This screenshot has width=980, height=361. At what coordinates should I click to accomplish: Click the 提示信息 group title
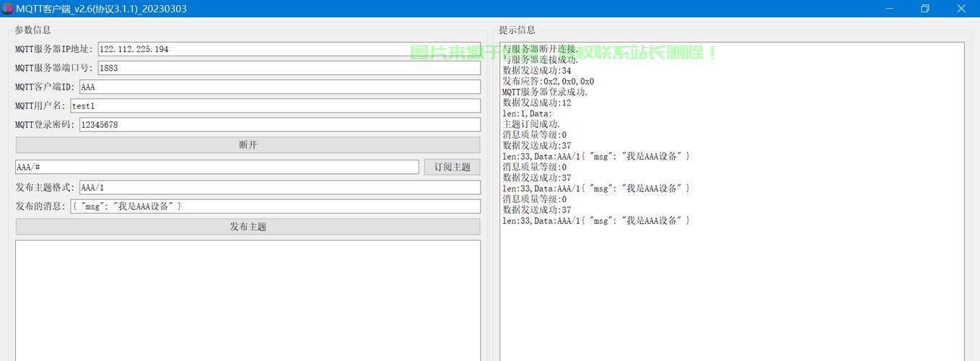coord(517,30)
